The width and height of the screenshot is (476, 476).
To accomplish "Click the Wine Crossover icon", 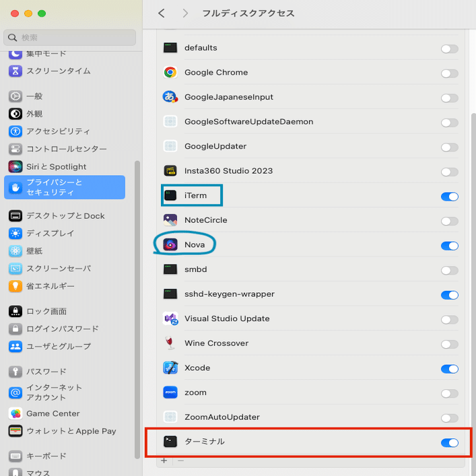I will (x=170, y=343).
